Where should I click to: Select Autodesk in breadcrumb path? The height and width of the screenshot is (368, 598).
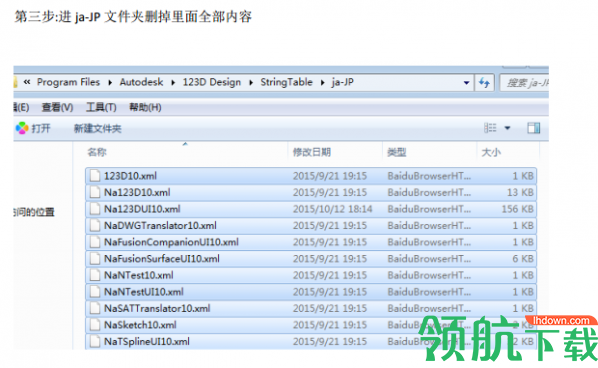tap(141, 82)
